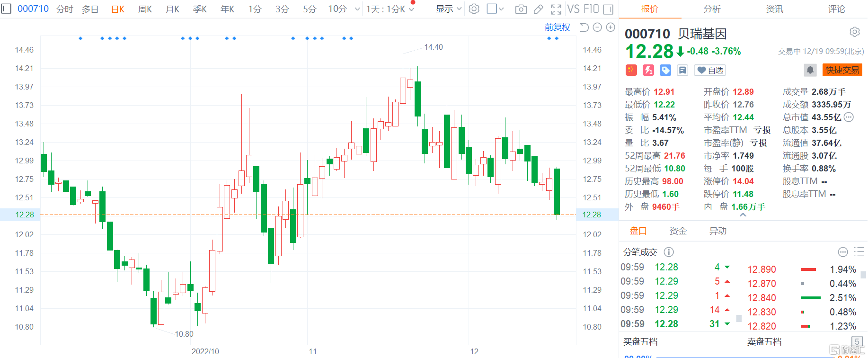Open the 报价 quote tab
The image size is (868, 358).
click(x=650, y=9)
